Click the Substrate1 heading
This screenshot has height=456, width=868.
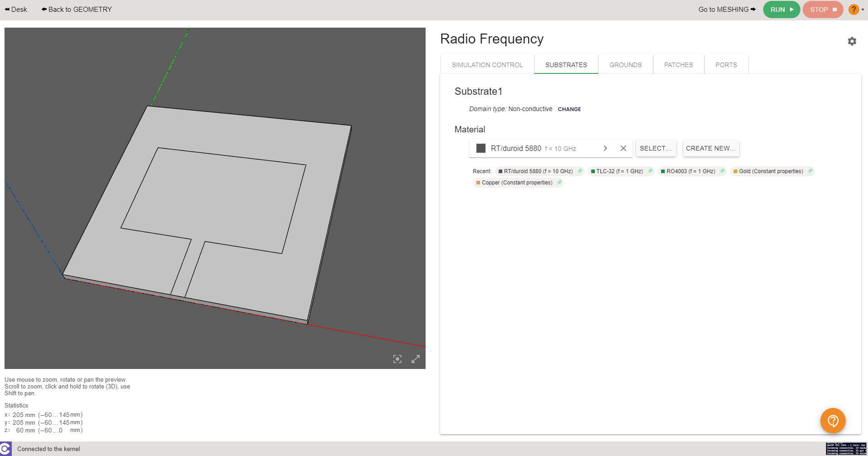click(478, 92)
